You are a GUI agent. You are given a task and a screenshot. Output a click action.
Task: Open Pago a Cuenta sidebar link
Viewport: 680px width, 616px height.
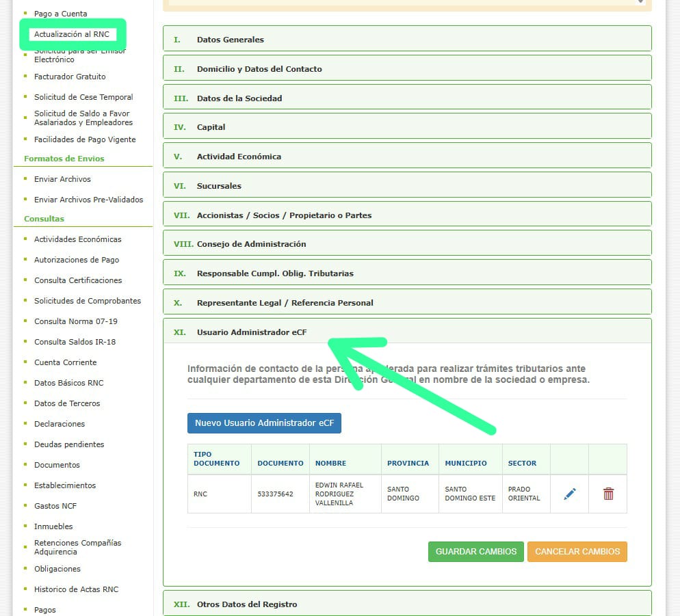(61, 14)
